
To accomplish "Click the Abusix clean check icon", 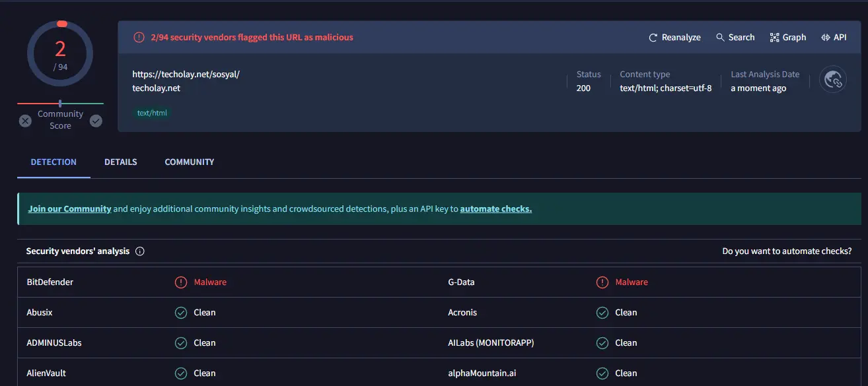I will click(181, 313).
